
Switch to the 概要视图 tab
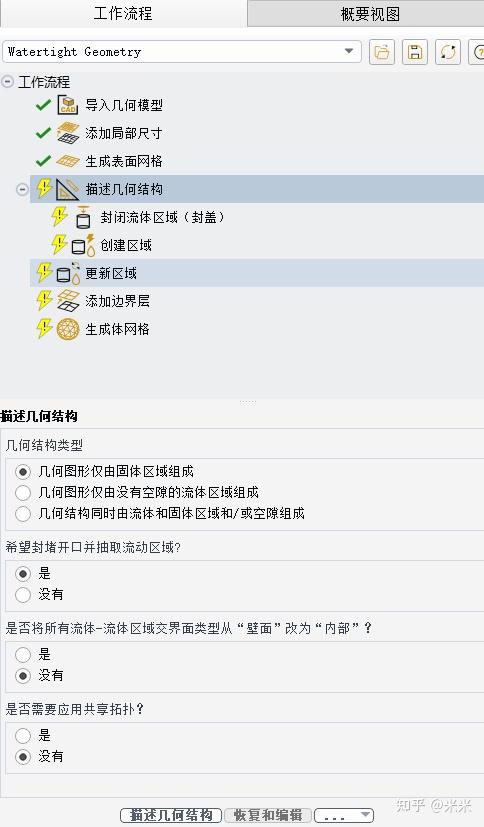pos(370,14)
